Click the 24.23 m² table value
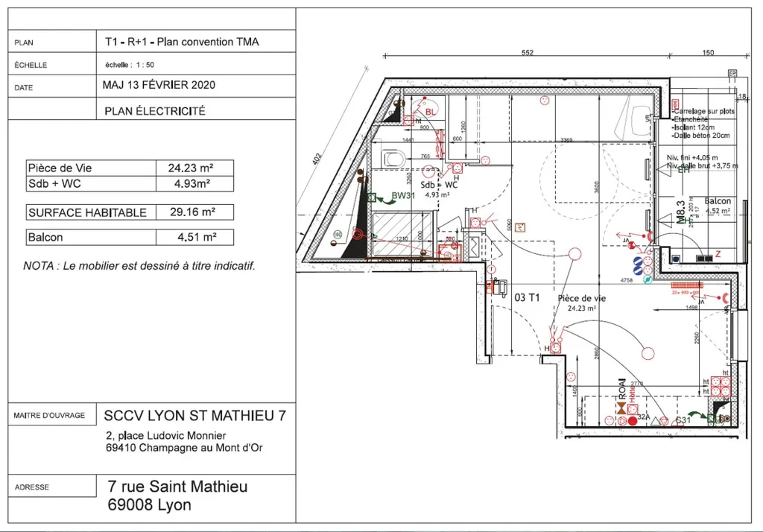Screen dimensions: 763x532 194,168
